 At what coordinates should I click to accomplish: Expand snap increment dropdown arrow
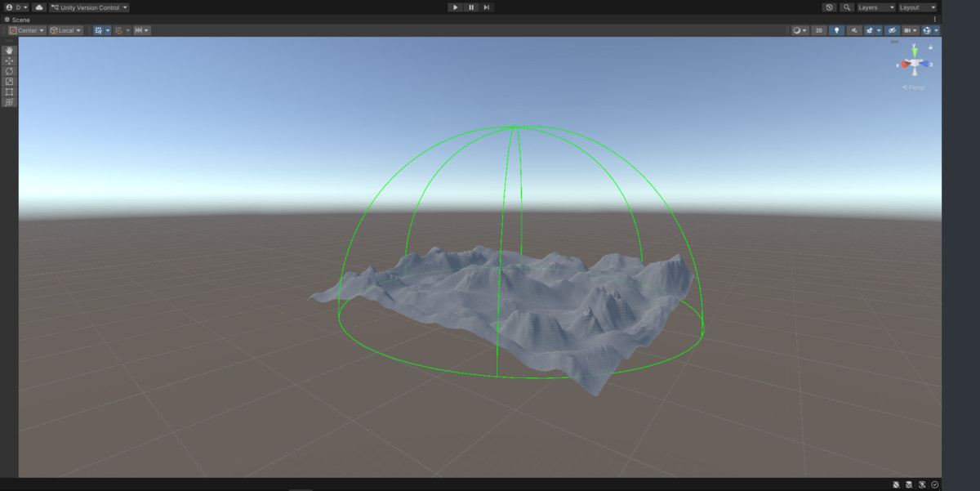[x=148, y=30]
